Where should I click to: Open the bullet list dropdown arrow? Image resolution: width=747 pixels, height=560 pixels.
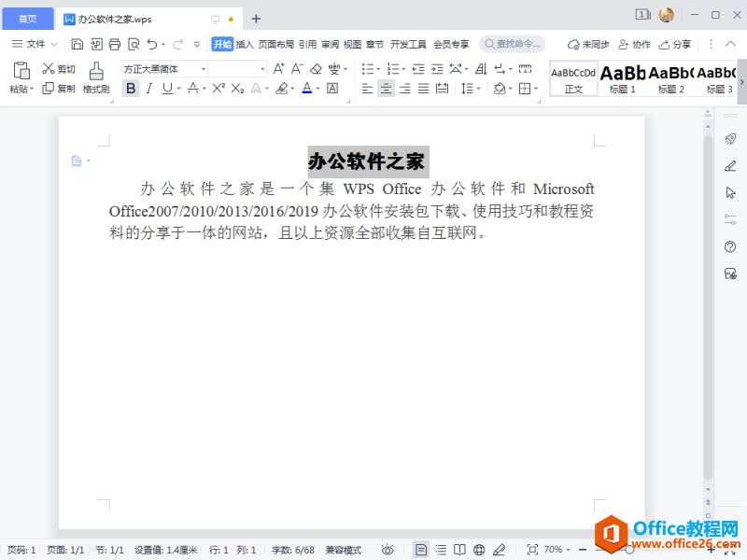(x=379, y=69)
